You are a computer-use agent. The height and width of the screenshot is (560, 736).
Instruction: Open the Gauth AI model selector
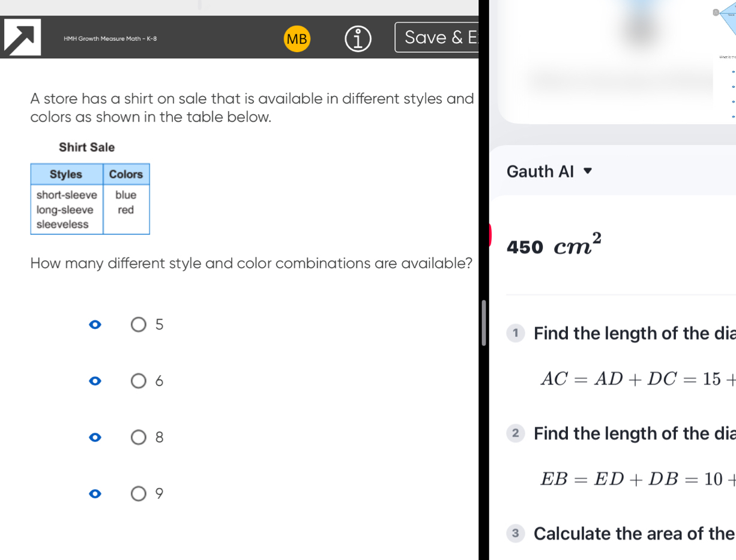549,172
